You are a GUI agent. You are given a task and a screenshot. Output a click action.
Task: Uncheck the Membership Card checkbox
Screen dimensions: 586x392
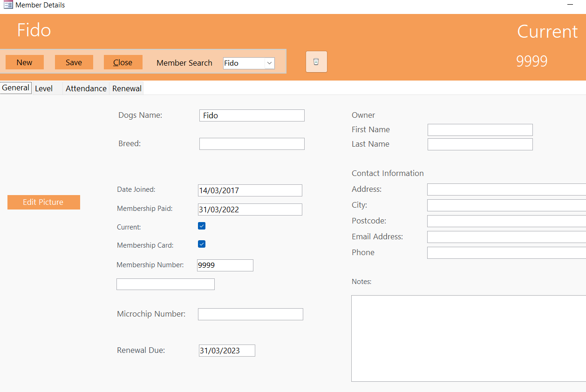pos(202,244)
